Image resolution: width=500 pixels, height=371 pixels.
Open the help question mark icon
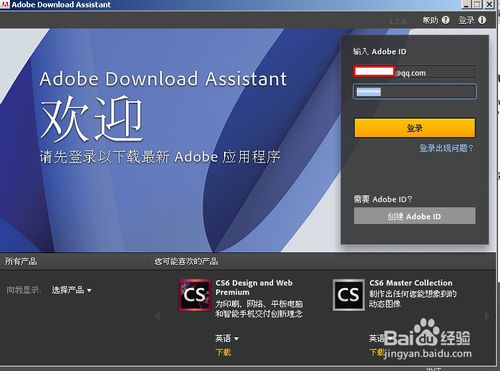[x=445, y=20]
